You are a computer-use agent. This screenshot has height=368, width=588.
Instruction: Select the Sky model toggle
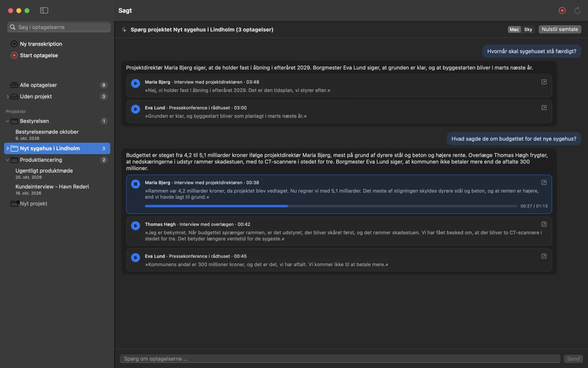(528, 29)
